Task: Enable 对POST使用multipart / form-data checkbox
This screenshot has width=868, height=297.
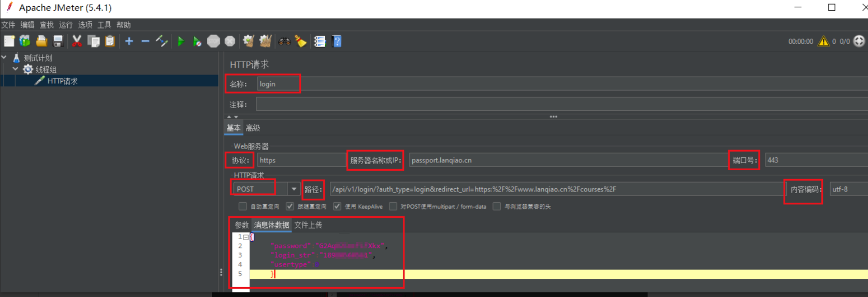Action: [x=393, y=206]
